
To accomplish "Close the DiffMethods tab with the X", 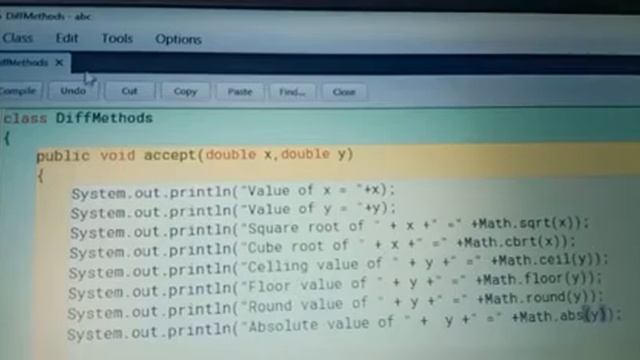I will pyautogui.click(x=59, y=62).
